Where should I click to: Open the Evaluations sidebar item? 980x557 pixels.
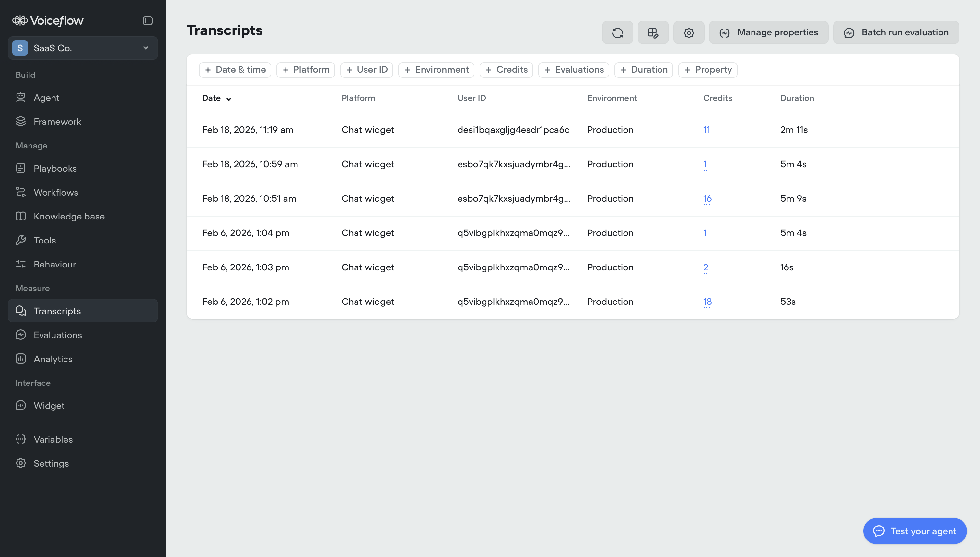coord(57,335)
